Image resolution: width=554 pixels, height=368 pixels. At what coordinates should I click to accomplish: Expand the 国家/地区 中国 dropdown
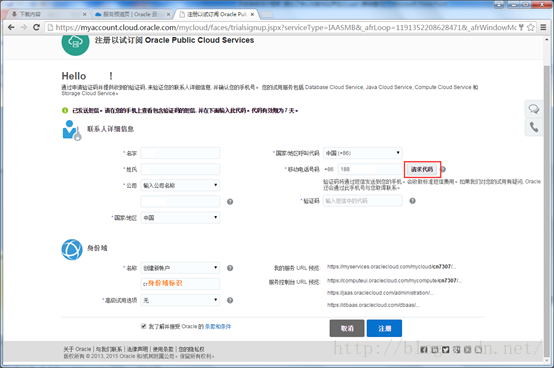(180, 218)
